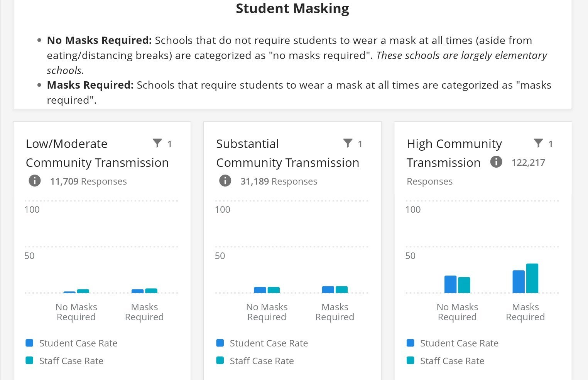Click filter icon on Low/Moderate Community Transmission card
The height and width of the screenshot is (380, 588).
coord(157,143)
